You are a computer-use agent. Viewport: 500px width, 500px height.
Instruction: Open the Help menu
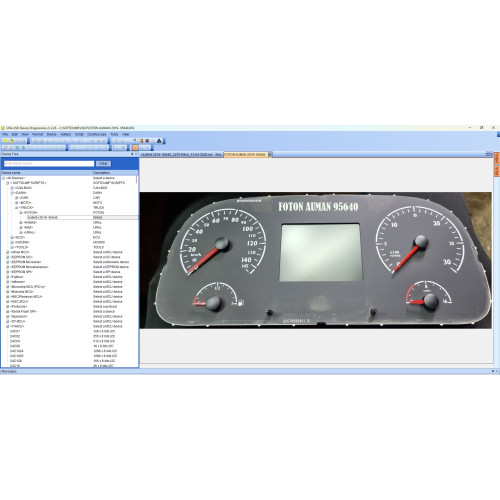[125, 134]
